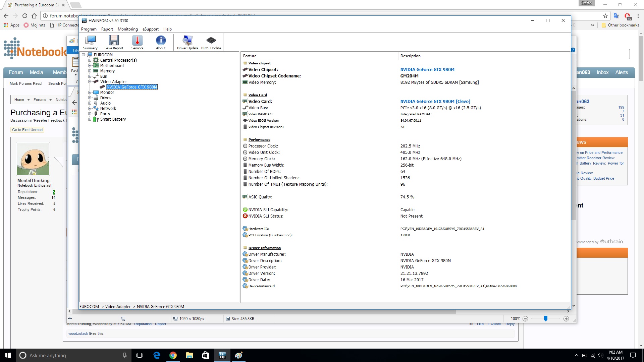Open the MentalThinking avatar thumbnail
The image size is (644, 362).
coord(33,159)
